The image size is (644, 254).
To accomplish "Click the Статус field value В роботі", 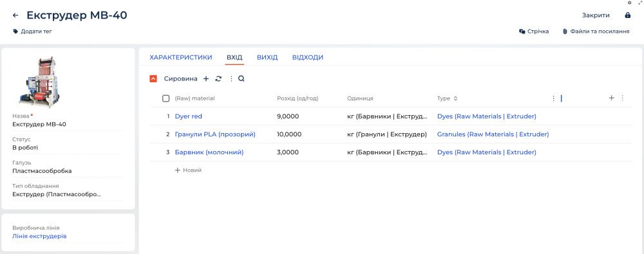I will [x=68, y=148].
